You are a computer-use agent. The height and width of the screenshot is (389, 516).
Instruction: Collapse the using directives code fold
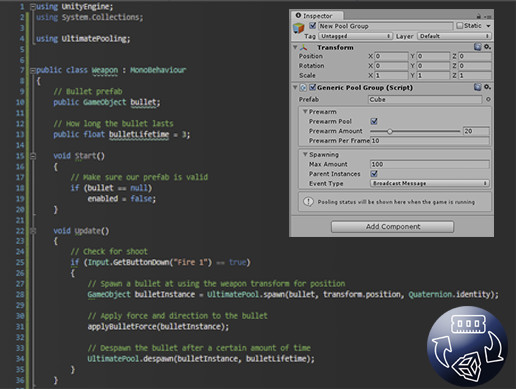point(33,7)
